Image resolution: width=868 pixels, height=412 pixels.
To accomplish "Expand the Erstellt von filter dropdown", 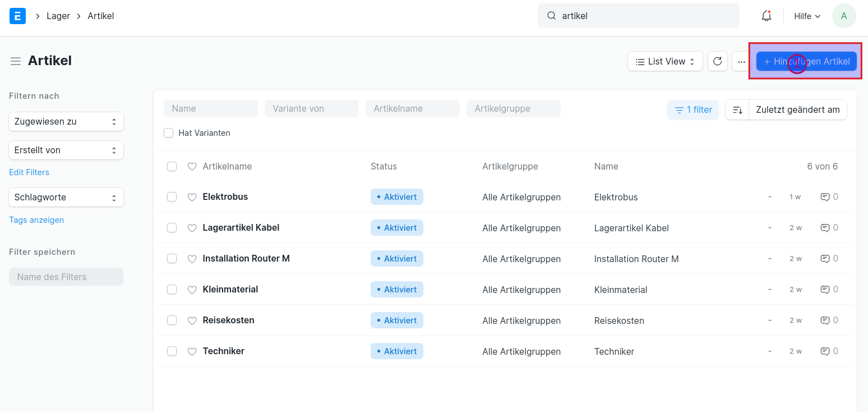I will coord(66,150).
